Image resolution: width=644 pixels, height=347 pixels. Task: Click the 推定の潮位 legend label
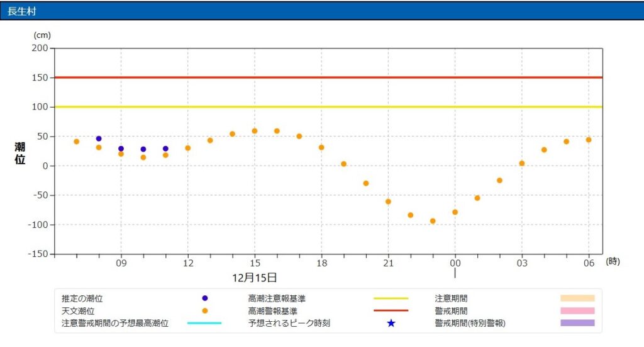click(x=82, y=299)
